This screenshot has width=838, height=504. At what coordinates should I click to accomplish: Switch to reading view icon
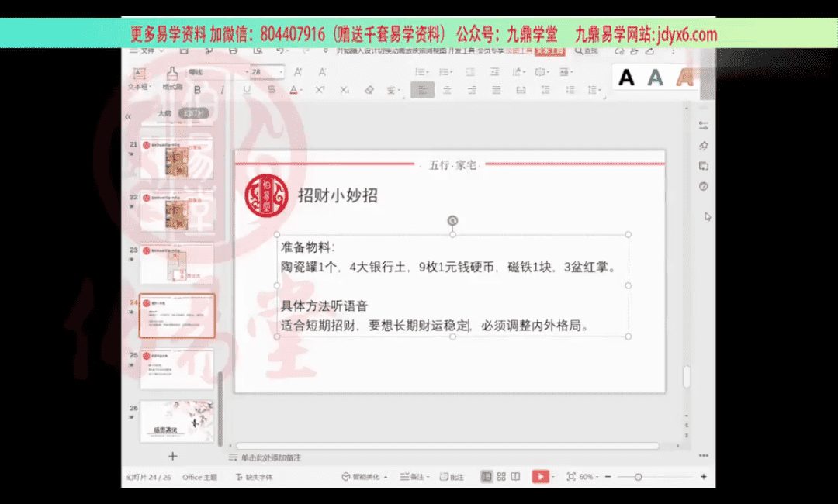click(517, 477)
